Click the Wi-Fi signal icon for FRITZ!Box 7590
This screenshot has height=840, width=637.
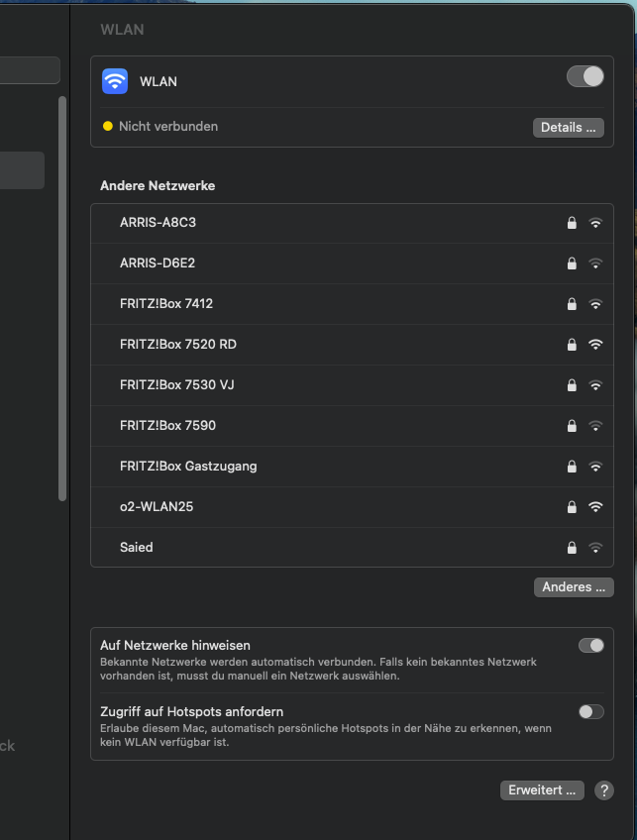[x=595, y=426]
